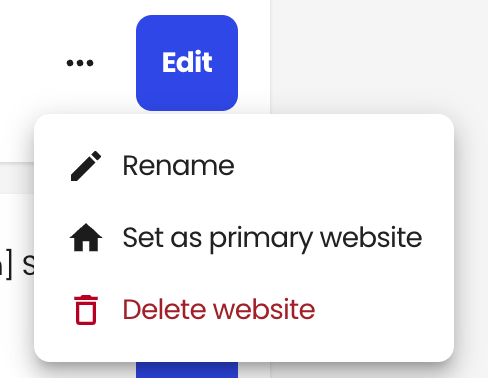Open the three-dot more options menu

[80, 63]
